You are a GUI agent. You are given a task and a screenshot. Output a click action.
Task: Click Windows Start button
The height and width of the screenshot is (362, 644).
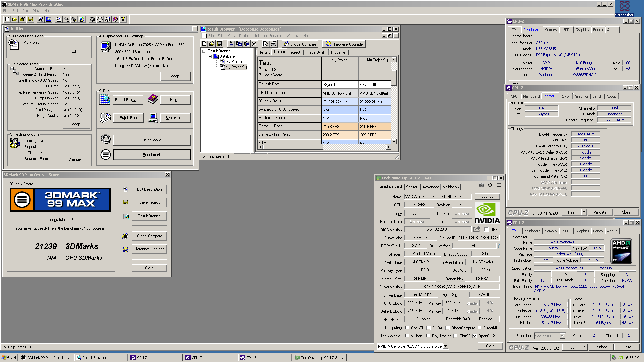point(9,358)
